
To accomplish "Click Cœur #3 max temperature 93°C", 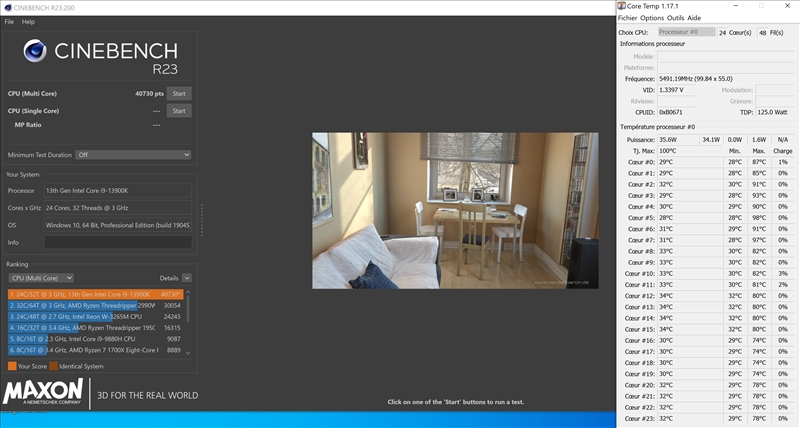I will pyautogui.click(x=759, y=196).
